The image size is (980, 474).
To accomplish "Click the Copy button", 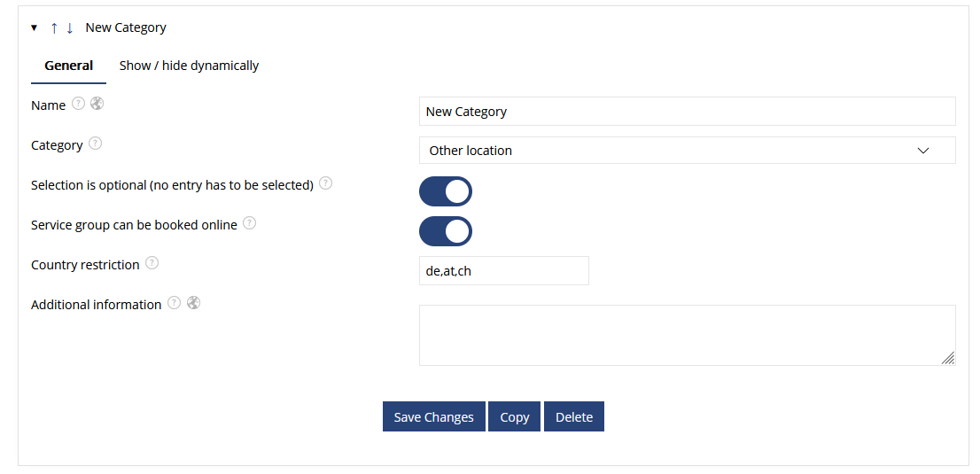I will pos(515,416).
